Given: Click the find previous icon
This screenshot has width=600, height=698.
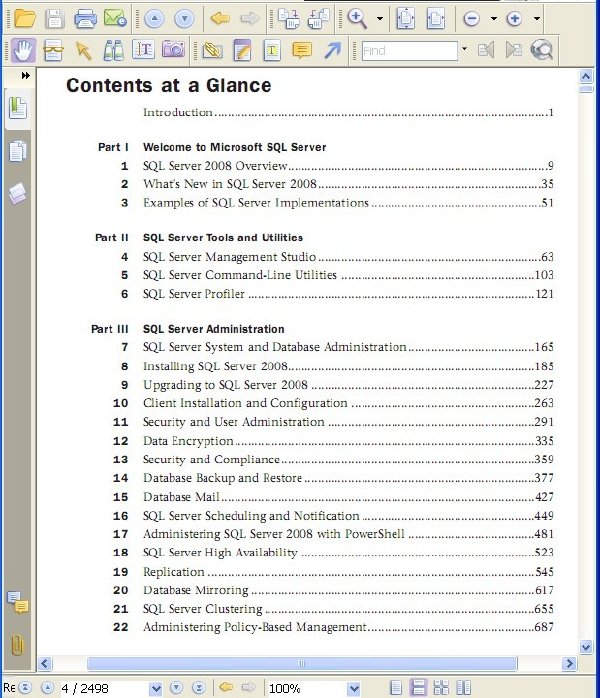Looking at the screenshot, I should click(x=486, y=50).
